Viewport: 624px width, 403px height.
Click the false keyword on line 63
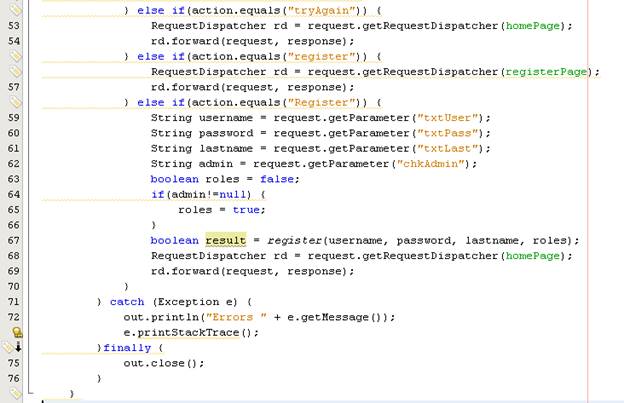[x=277, y=179]
